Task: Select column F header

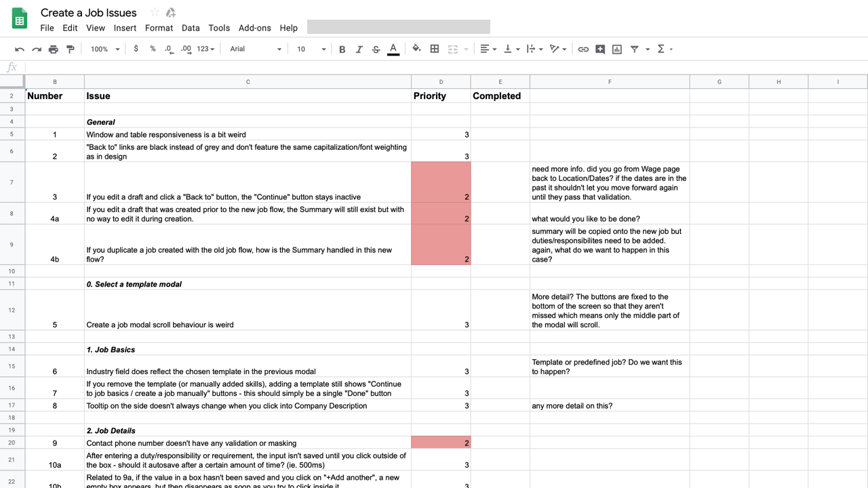Action: coord(610,82)
